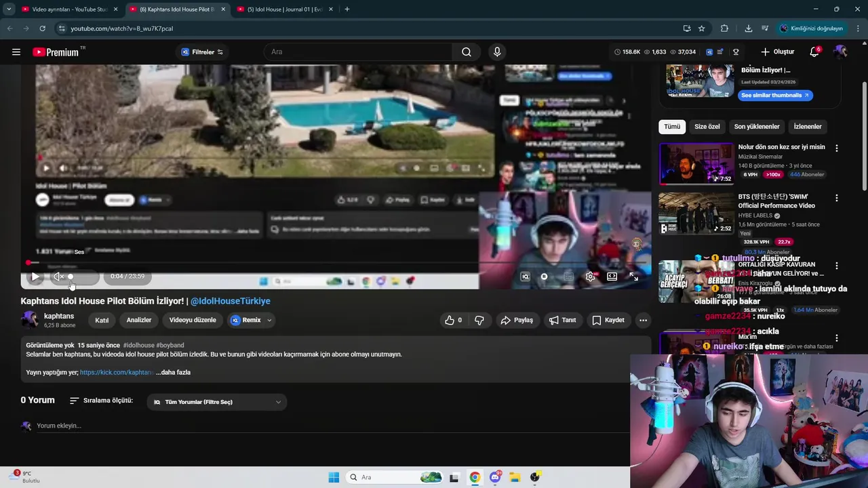Click vidIQ icon in the player controls
868x488 pixels.
tap(525, 277)
